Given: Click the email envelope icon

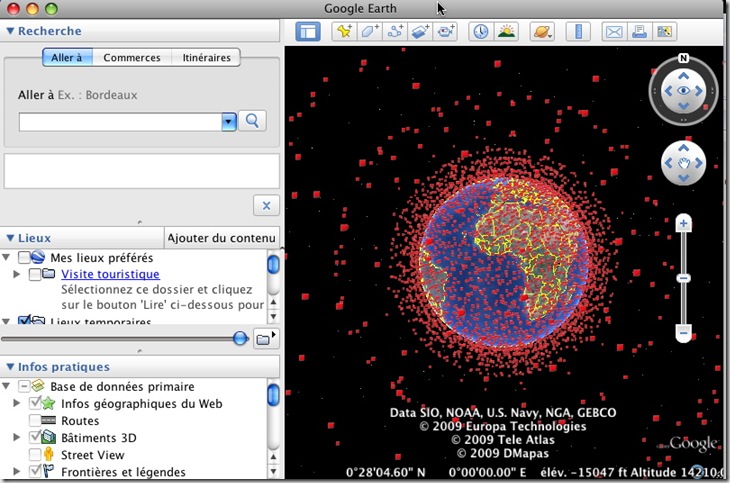Looking at the screenshot, I should point(614,32).
